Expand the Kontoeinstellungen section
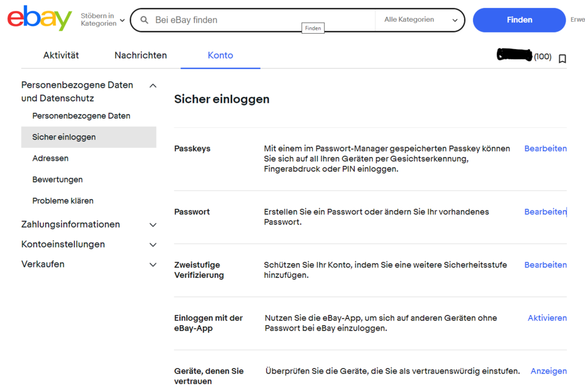The width and height of the screenshot is (585, 392). coord(153,245)
